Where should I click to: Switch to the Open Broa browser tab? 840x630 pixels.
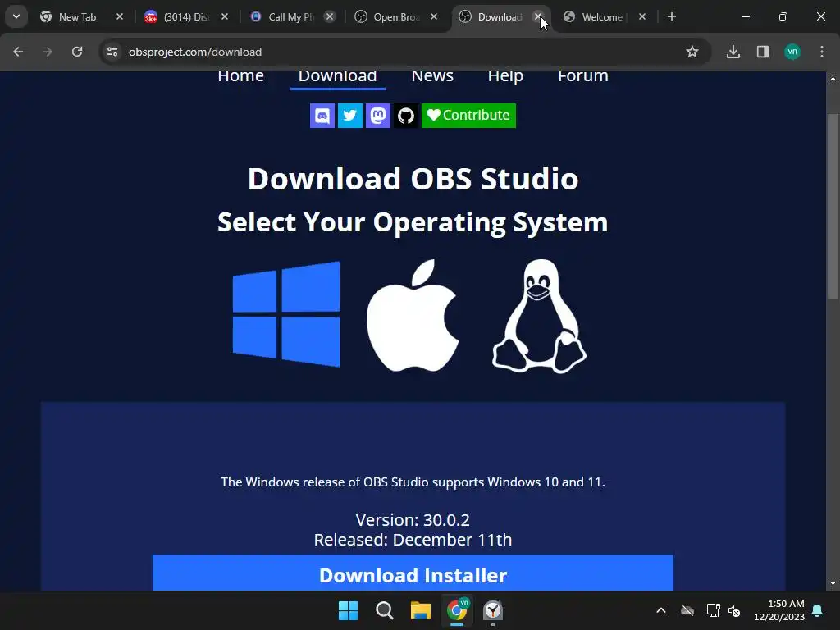396,17
